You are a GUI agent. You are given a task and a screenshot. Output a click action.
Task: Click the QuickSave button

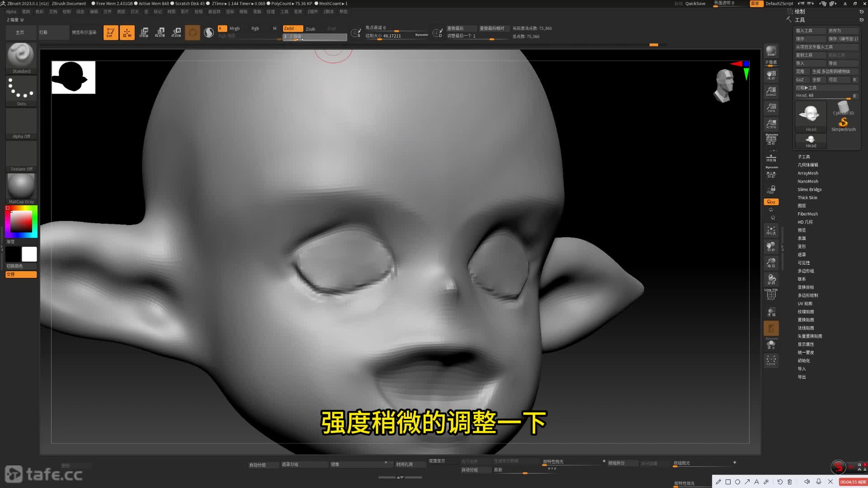coord(695,4)
